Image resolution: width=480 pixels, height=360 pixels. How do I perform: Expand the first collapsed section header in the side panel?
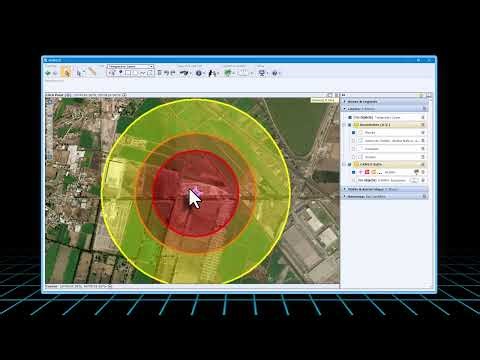385,101
